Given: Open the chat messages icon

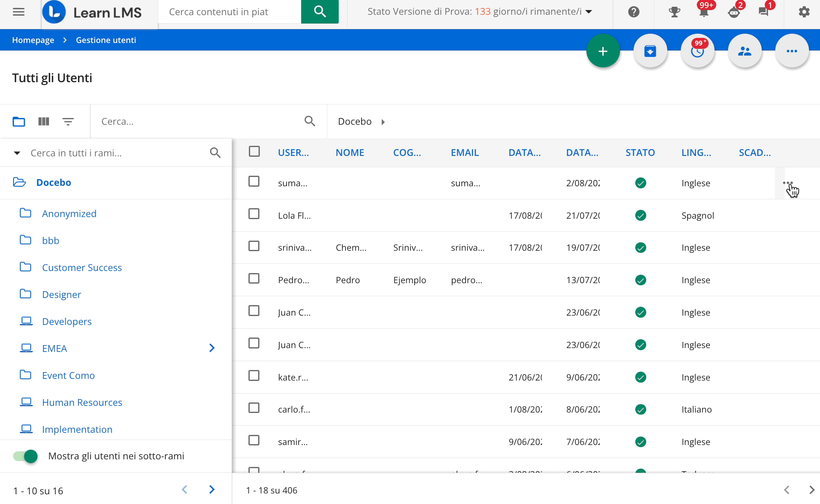Looking at the screenshot, I should pyautogui.click(x=763, y=12).
